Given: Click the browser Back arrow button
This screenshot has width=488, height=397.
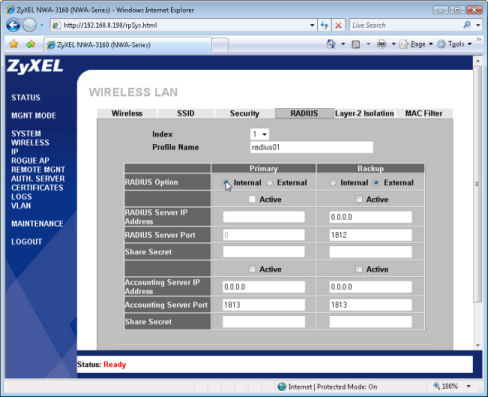Looking at the screenshot, I should click(x=13, y=25).
